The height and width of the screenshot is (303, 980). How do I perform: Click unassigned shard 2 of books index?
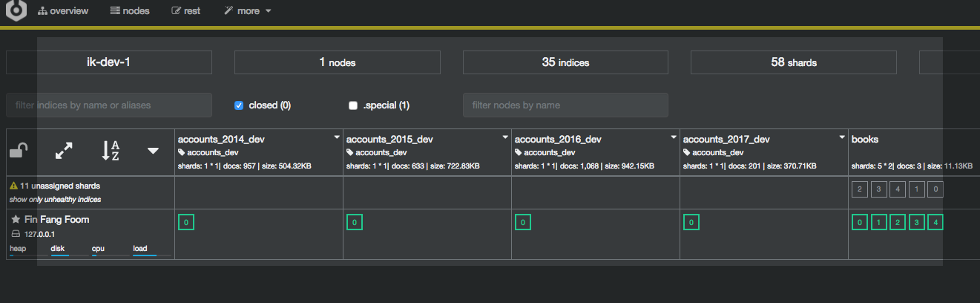pos(859,189)
